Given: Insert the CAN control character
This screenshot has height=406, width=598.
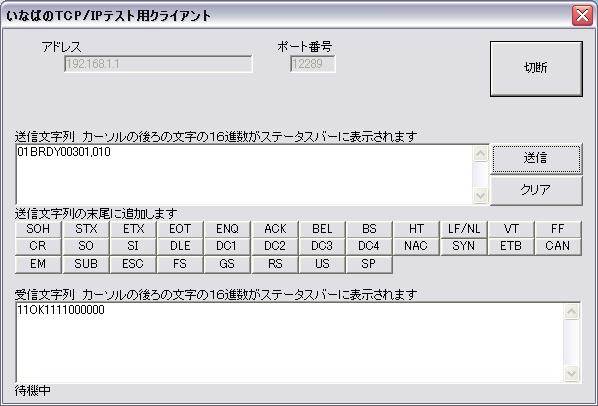Looking at the screenshot, I should pyautogui.click(x=558, y=246).
